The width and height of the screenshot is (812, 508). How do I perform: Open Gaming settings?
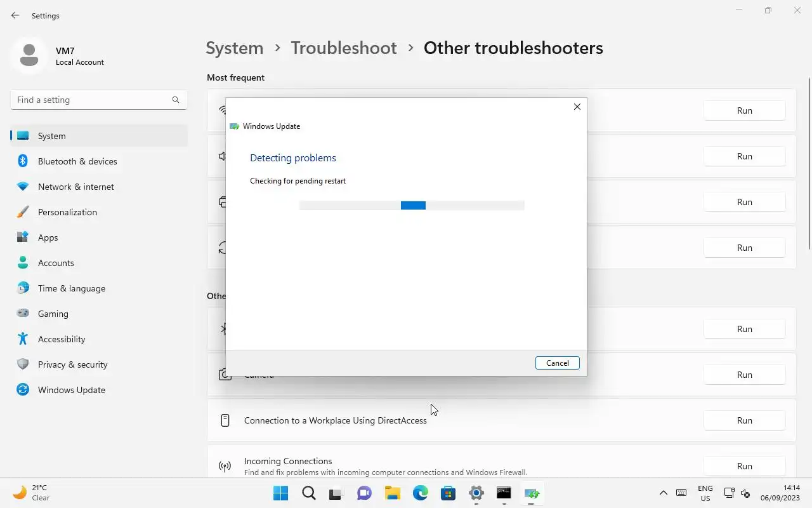pos(99,314)
